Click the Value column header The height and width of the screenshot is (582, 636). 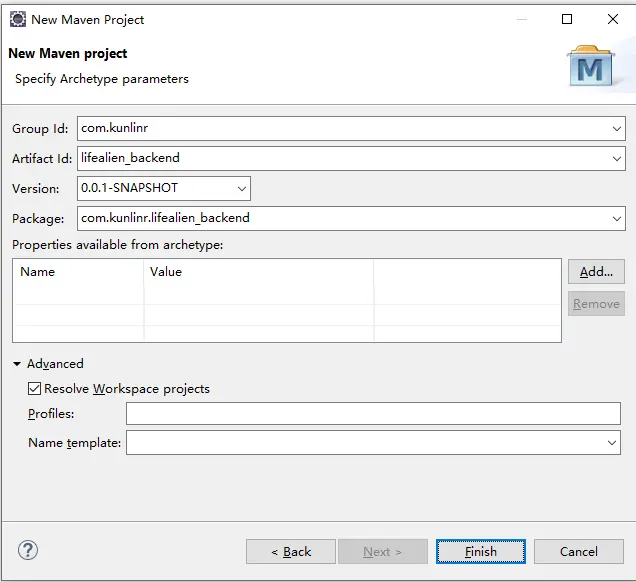point(259,272)
